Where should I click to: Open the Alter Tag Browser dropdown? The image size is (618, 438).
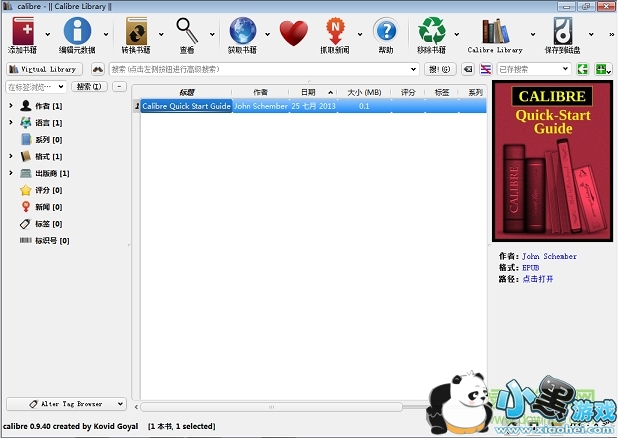pos(66,404)
